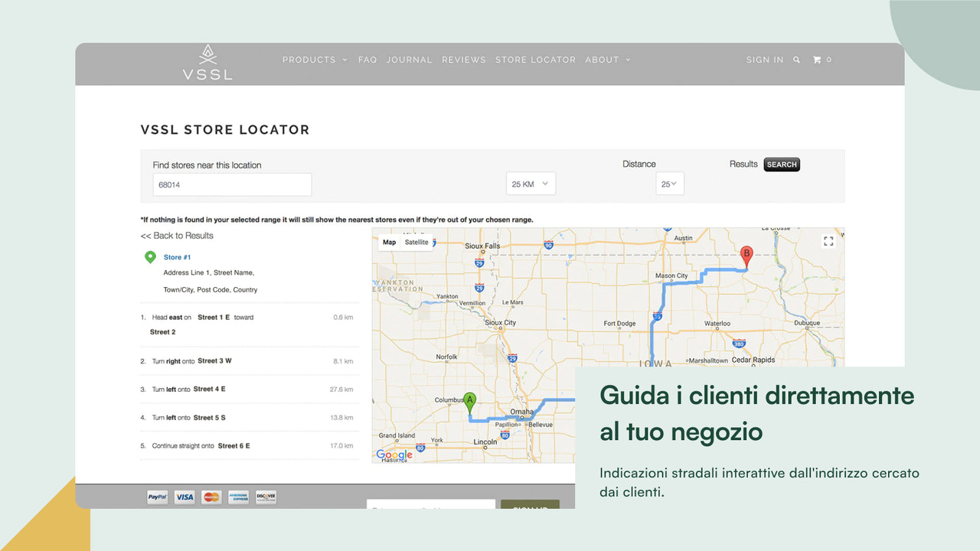Open the STORE LOCATOR menu item

tap(535, 60)
